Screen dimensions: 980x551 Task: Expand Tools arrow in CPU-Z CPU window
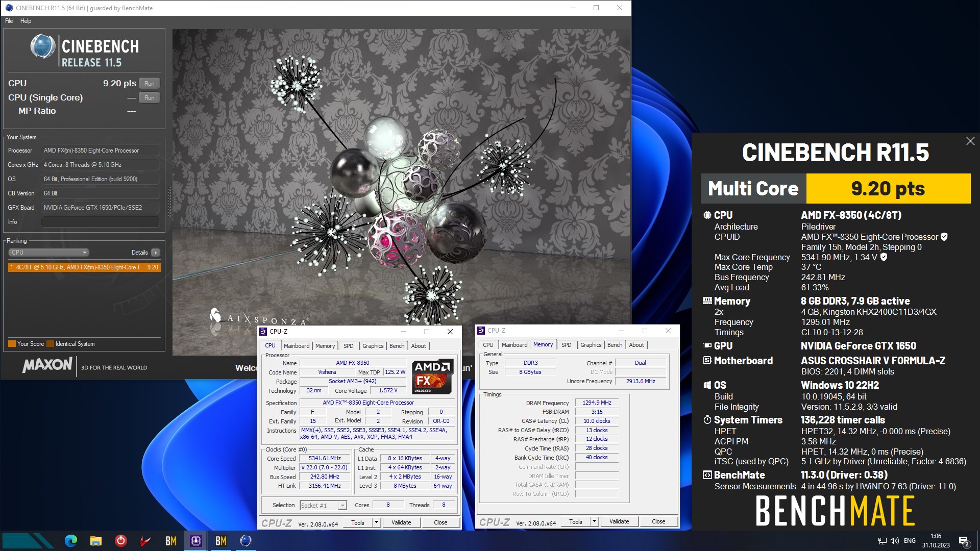click(376, 522)
